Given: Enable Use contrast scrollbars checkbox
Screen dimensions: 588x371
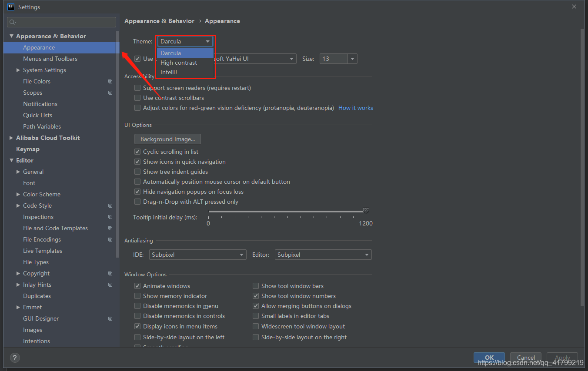Looking at the screenshot, I should (x=137, y=98).
